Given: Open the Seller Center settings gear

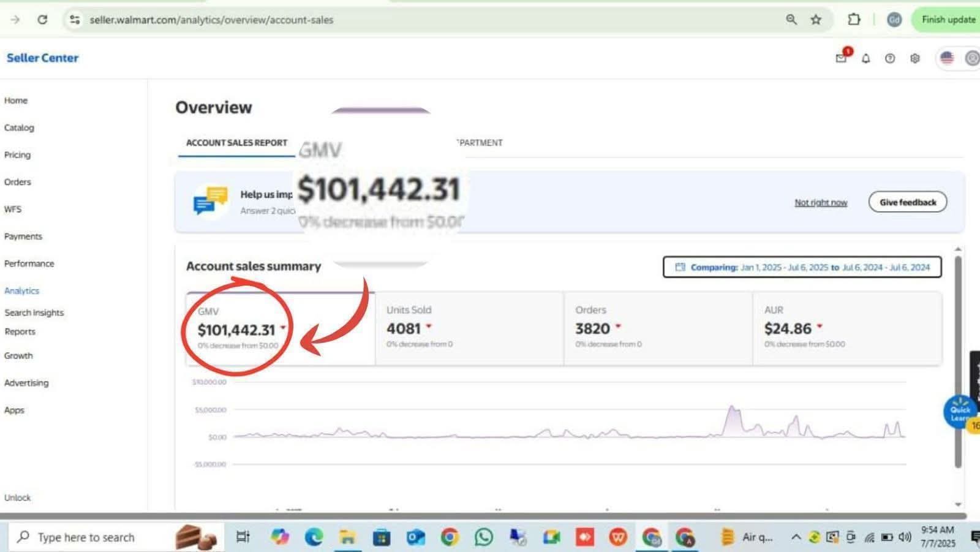Looking at the screenshot, I should pos(915,58).
